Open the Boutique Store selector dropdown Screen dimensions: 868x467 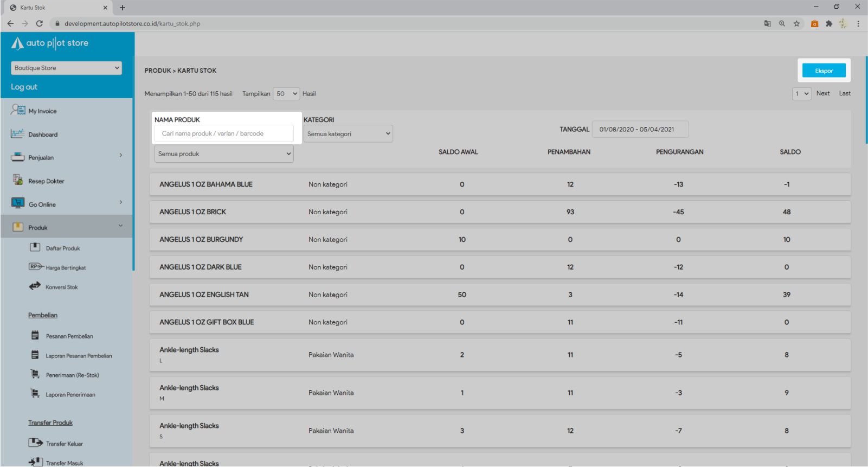(x=66, y=68)
